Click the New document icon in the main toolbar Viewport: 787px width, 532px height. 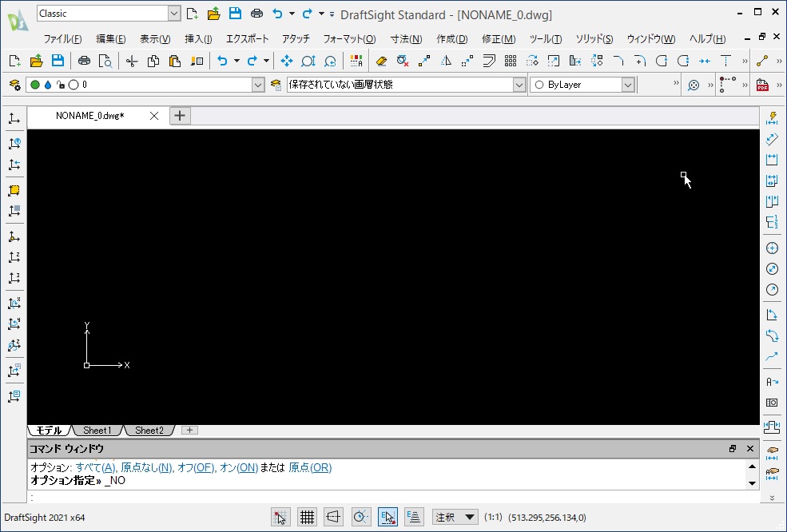(14, 62)
